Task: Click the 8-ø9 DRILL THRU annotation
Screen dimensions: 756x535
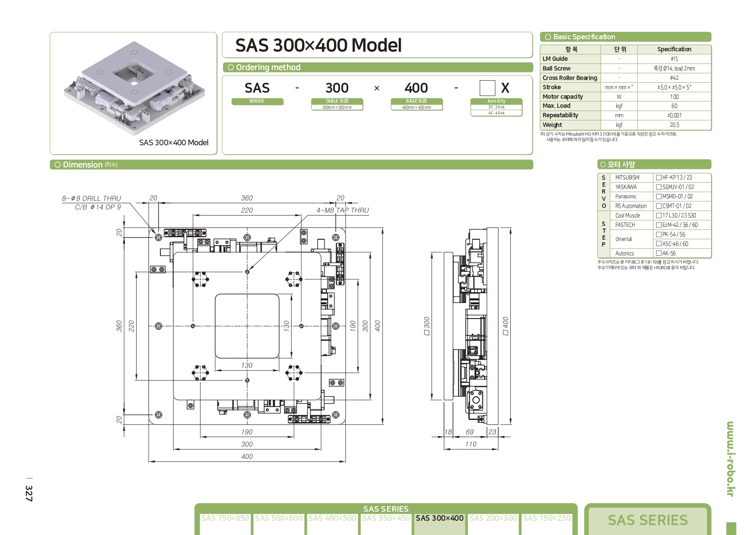Action: [91, 198]
